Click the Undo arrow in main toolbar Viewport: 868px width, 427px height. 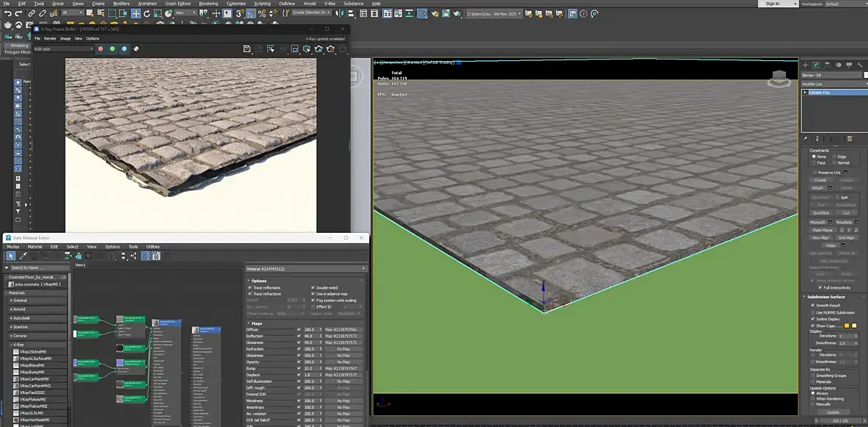[x=7, y=13]
